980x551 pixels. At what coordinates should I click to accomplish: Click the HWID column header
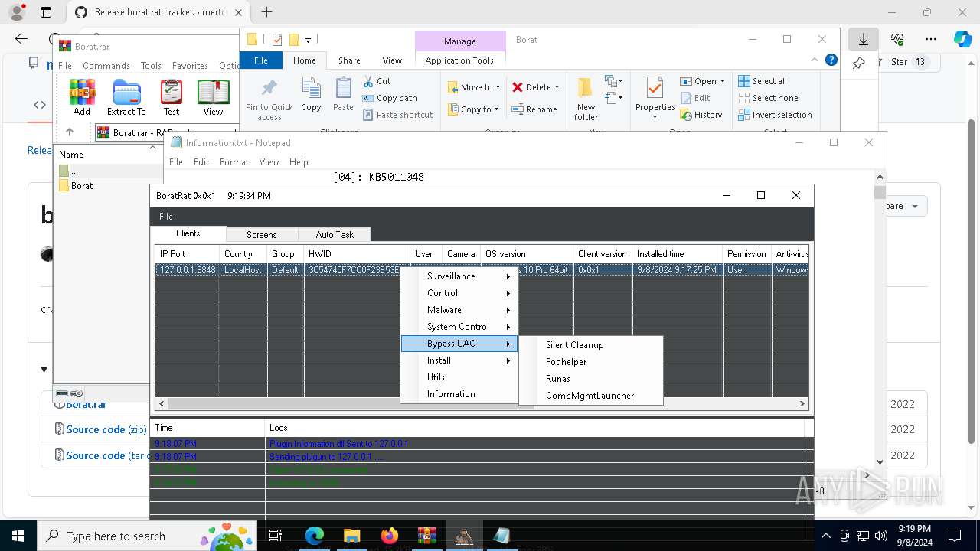pyautogui.click(x=358, y=254)
